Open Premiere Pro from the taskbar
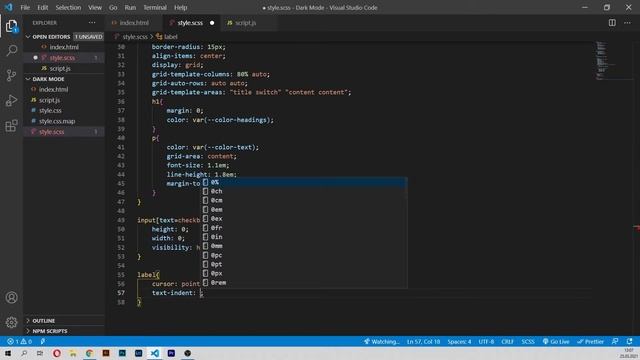The height and width of the screenshot is (360, 640). [171, 353]
